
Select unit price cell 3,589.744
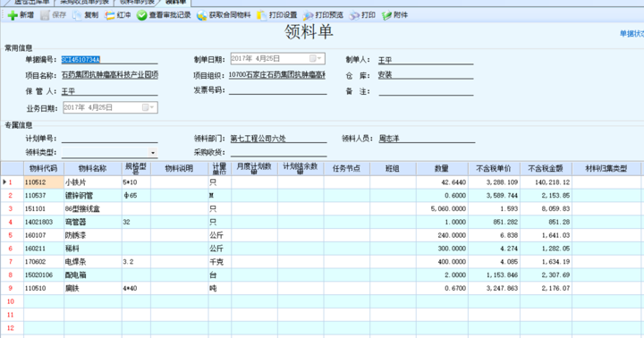click(494, 196)
